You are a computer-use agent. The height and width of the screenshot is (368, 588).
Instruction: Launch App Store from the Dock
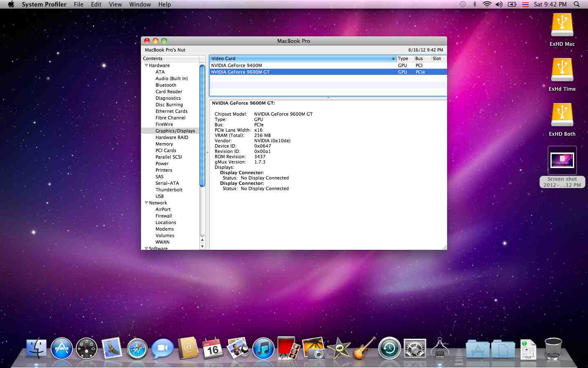pos(62,348)
